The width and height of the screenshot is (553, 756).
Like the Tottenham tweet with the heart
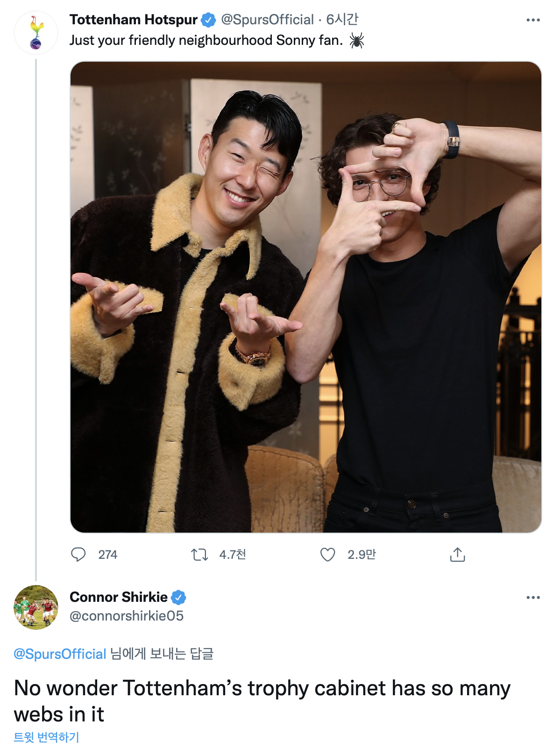[x=327, y=555]
